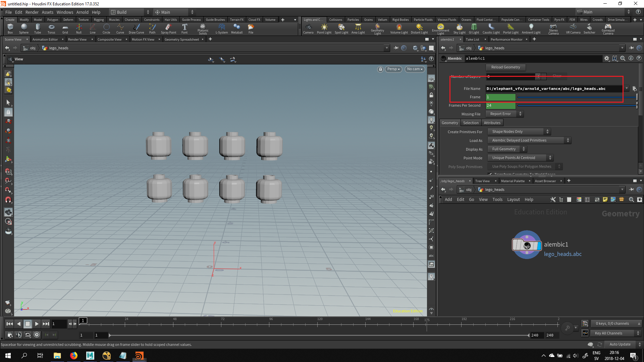Toggle real-time playback clock button

(37, 334)
